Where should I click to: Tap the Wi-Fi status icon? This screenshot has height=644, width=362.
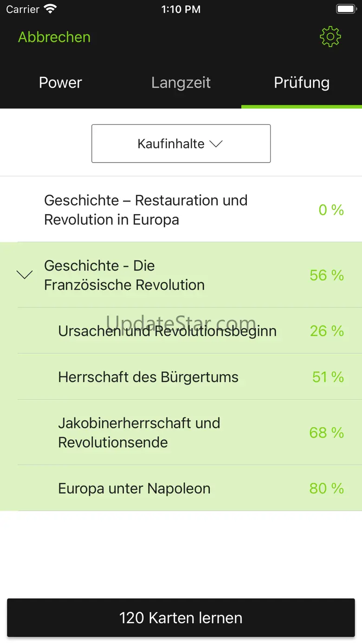coord(50,9)
